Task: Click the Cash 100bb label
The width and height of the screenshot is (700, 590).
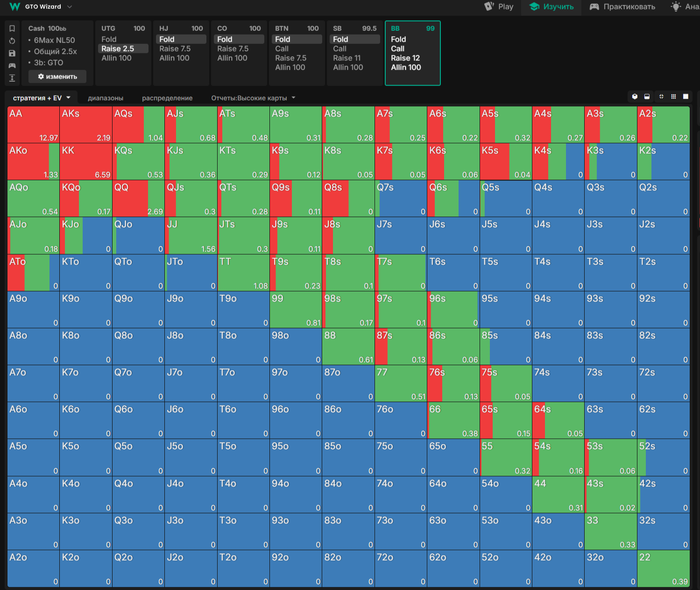Action: point(47,29)
